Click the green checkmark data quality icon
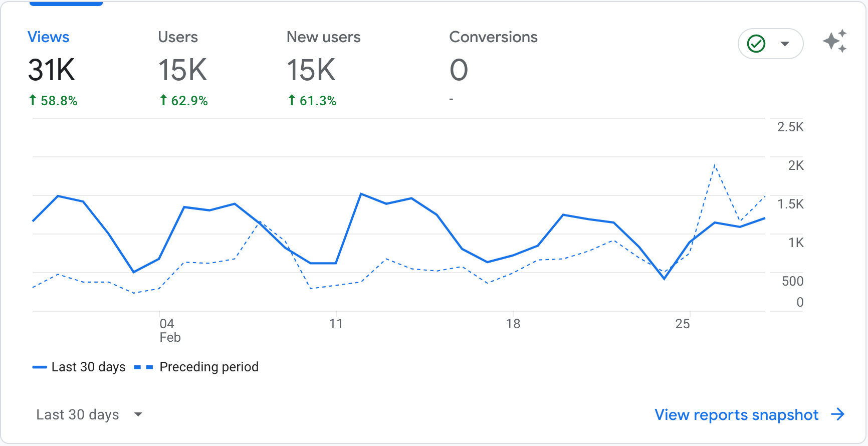868x446 pixels. [x=756, y=44]
